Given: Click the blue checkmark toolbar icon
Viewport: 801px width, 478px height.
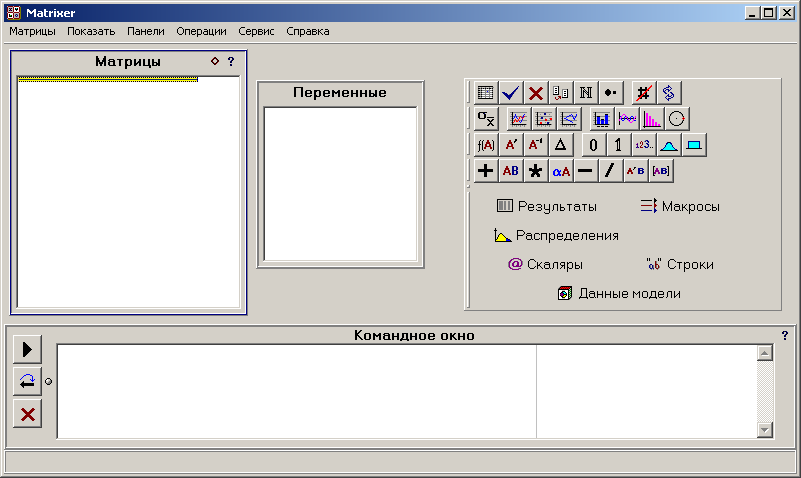Looking at the screenshot, I should click(x=510, y=93).
